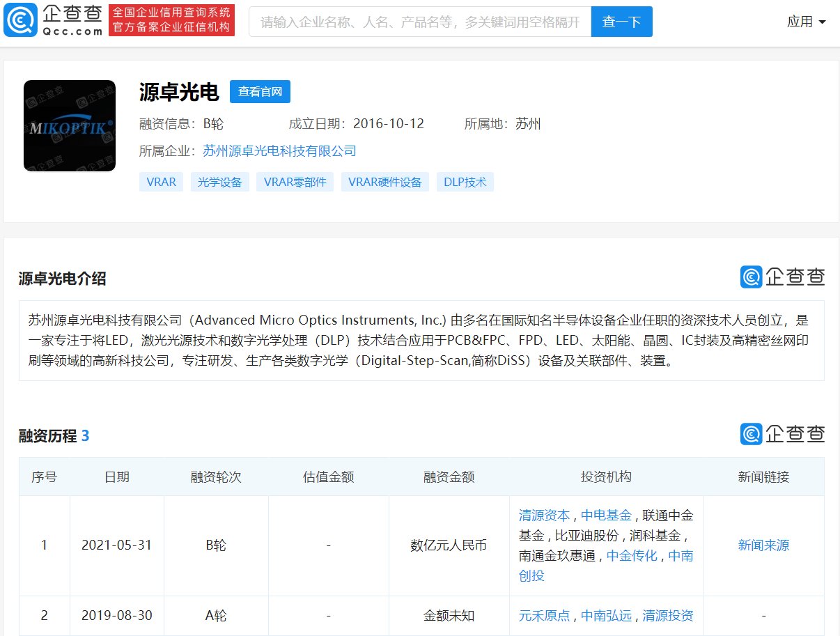Image resolution: width=840 pixels, height=636 pixels.
Task: Select the VRAR tag
Action: (x=161, y=183)
